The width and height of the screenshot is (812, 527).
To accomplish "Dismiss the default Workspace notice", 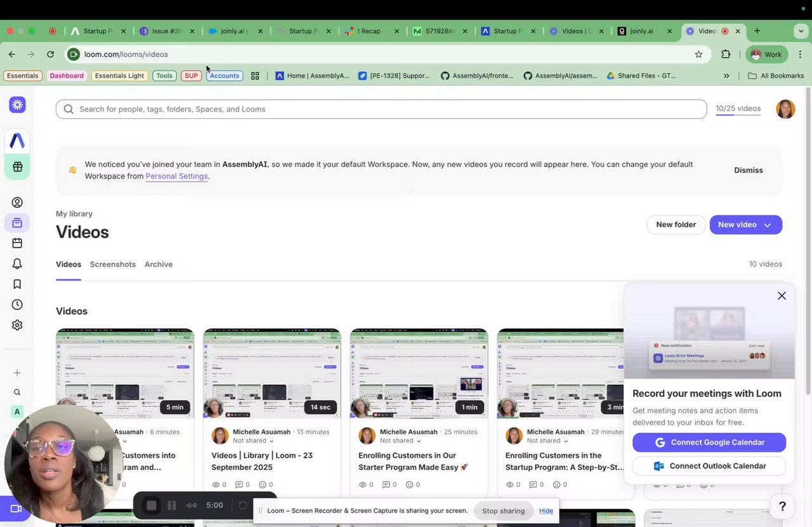I will (x=749, y=170).
